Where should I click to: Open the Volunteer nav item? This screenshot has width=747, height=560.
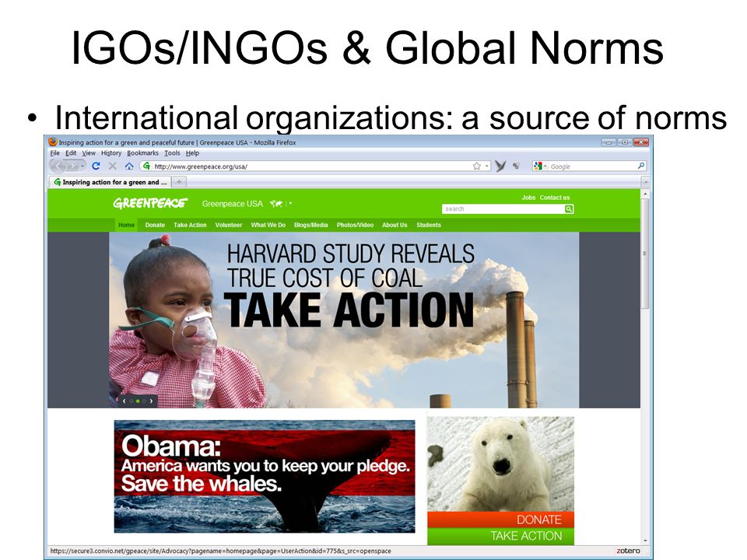pos(229,225)
